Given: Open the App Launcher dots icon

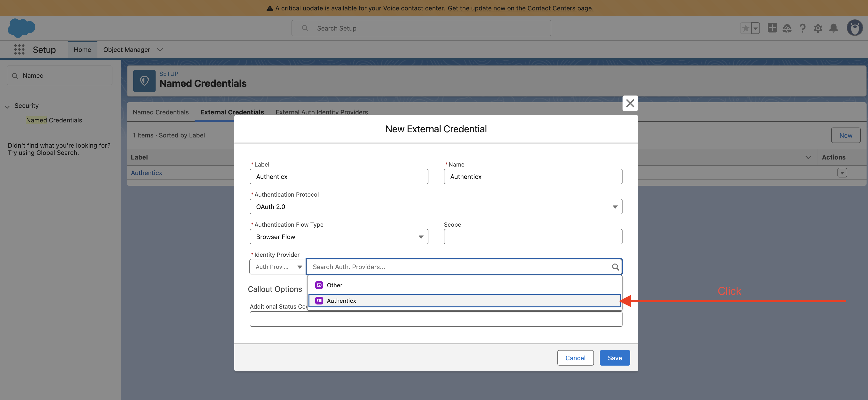Looking at the screenshot, I should (19, 49).
